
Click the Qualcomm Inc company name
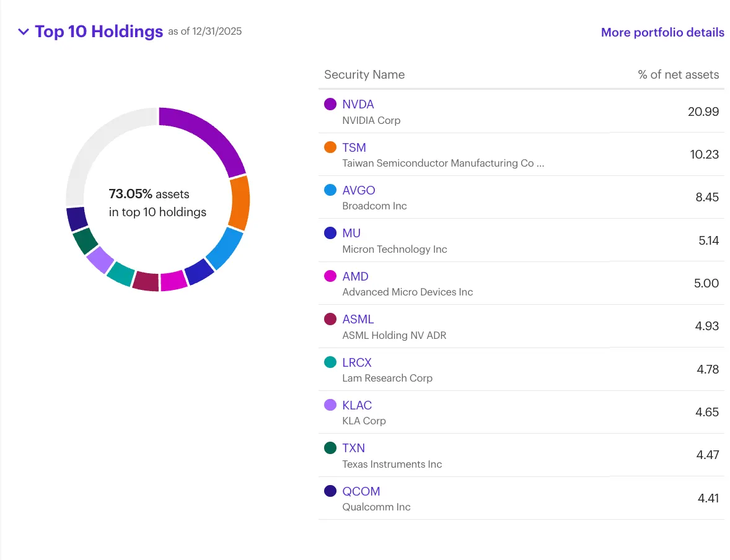click(376, 507)
